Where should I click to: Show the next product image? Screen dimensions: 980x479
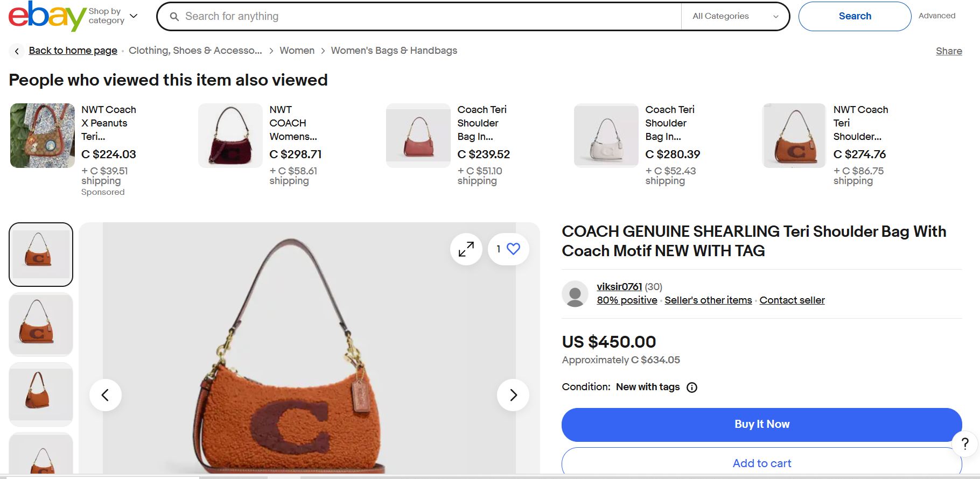coord(513,395)
